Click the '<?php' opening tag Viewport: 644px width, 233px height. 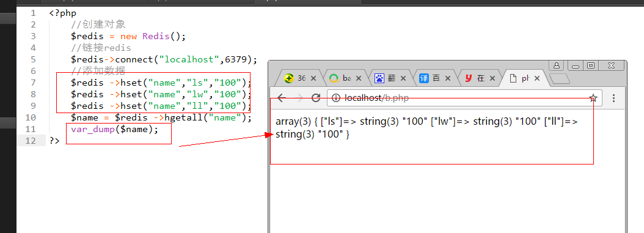tap(62, 13)
